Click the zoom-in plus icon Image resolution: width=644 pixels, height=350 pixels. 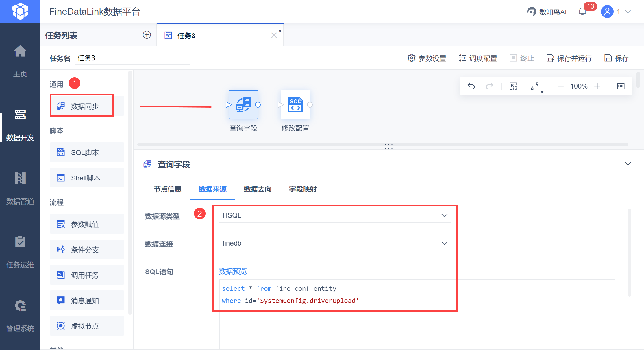pos(597,86)
